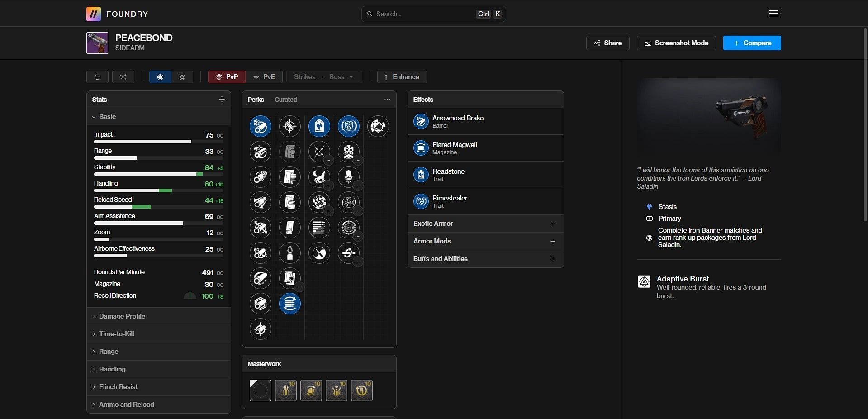868x419 pixels.
Task: Open the Perks panel three-dot menu
Action: coord(387,100)
